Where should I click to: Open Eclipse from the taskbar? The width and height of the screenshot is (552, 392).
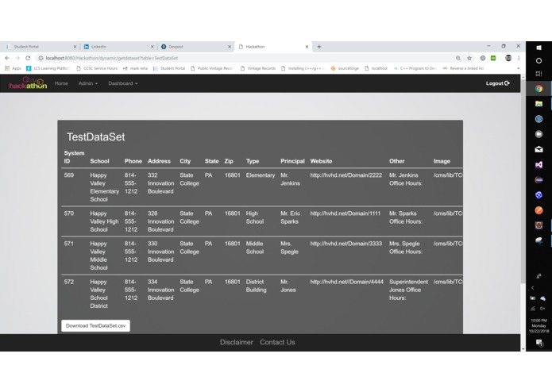[538, 179]
